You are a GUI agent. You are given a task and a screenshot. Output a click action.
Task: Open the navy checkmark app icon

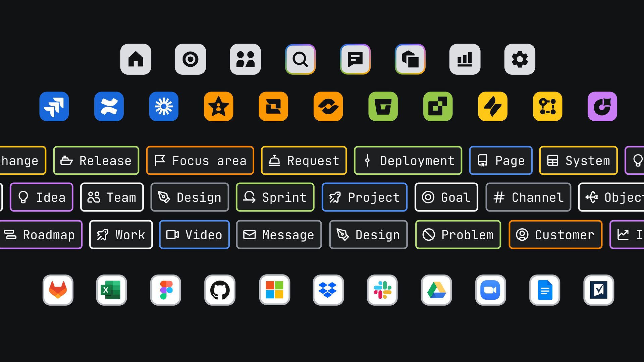pyautogui.click(x=599, y=290)
